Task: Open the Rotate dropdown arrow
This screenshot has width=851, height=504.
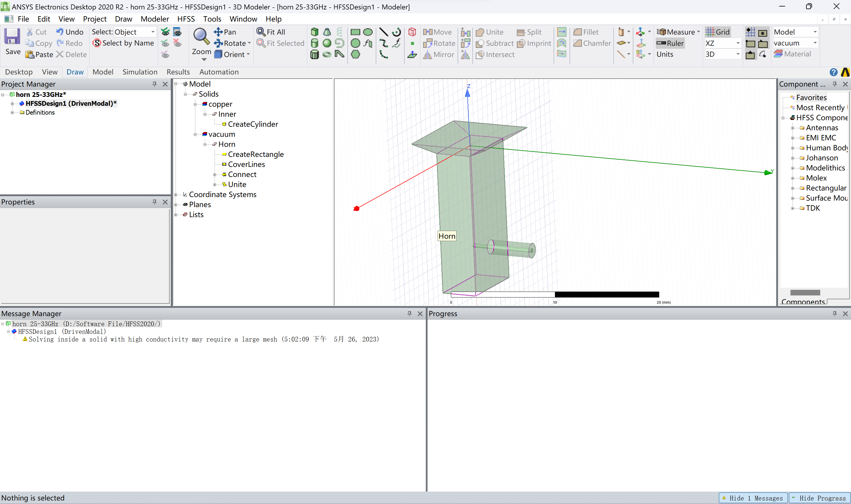Action: [x=250, y=43]
